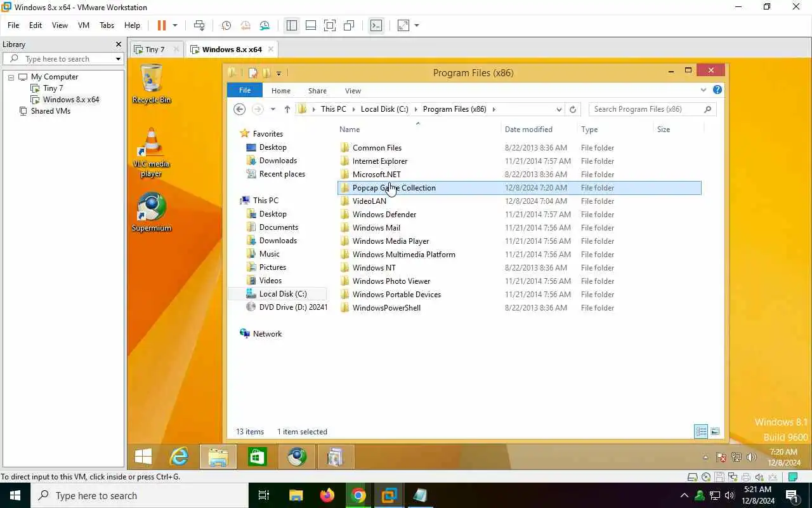Screen dimensions: 812x508
Task: Click the Explorer Help question mark icon
Action: pyautogui.click(x=717, y=90)
